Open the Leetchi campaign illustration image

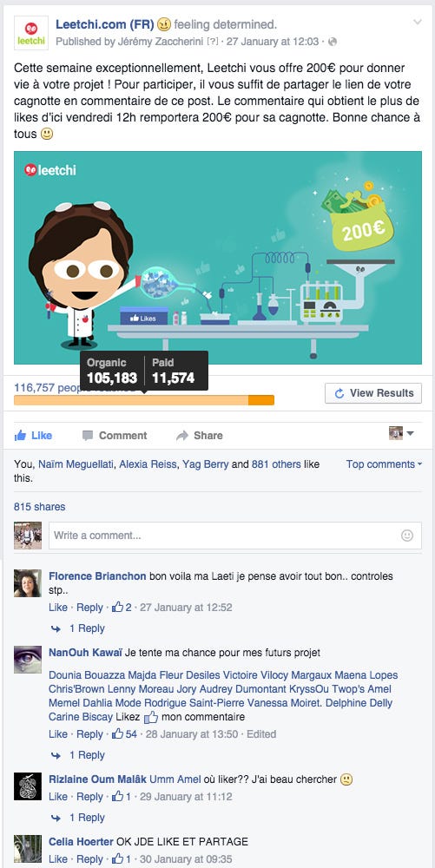[x=217, y=258]
